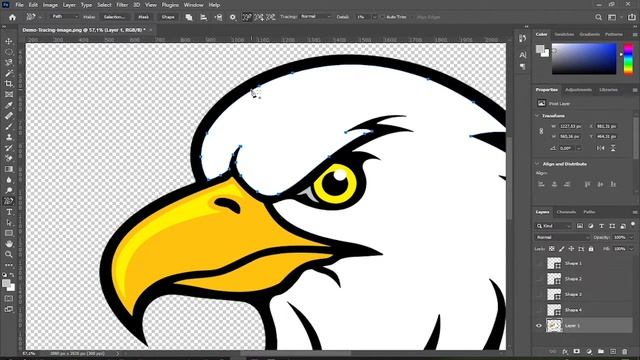The width and height of the screenshot is (640, 360).
Task: Open the Path mode dropdown
Action: pyautogui.click(x=64, y=17)
